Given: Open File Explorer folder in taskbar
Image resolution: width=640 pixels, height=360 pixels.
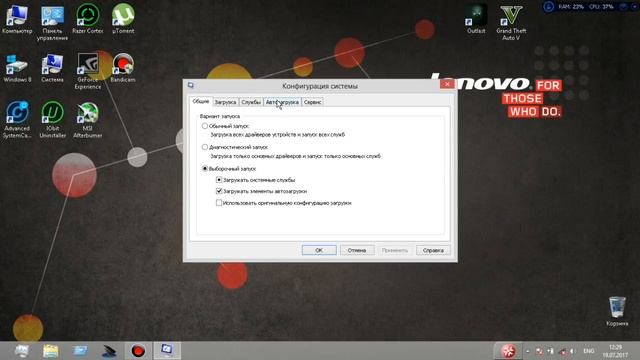Looking at the screenshot, I should coord(51,351).
